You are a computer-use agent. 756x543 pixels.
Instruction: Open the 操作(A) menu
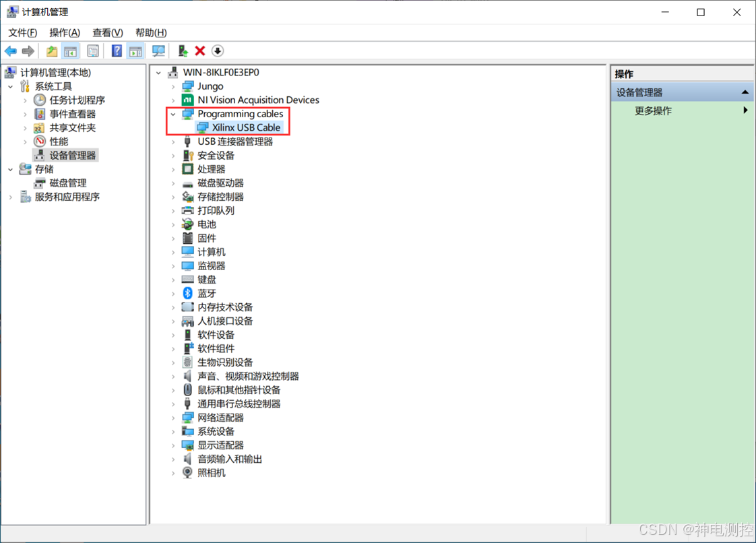click(x=65, y=32)
